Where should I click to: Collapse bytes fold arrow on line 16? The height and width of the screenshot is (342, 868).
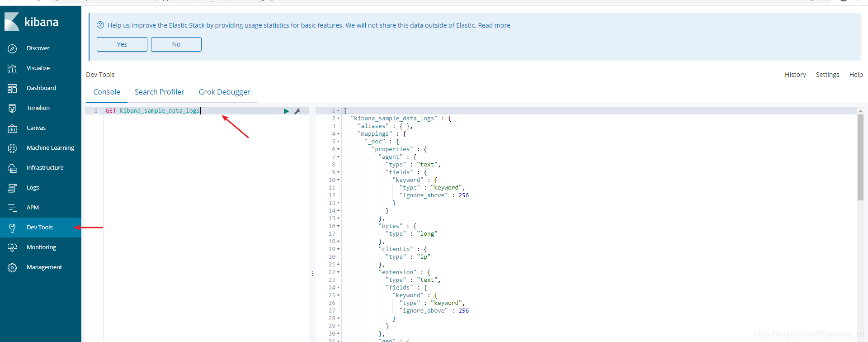(x=338, y=226)
